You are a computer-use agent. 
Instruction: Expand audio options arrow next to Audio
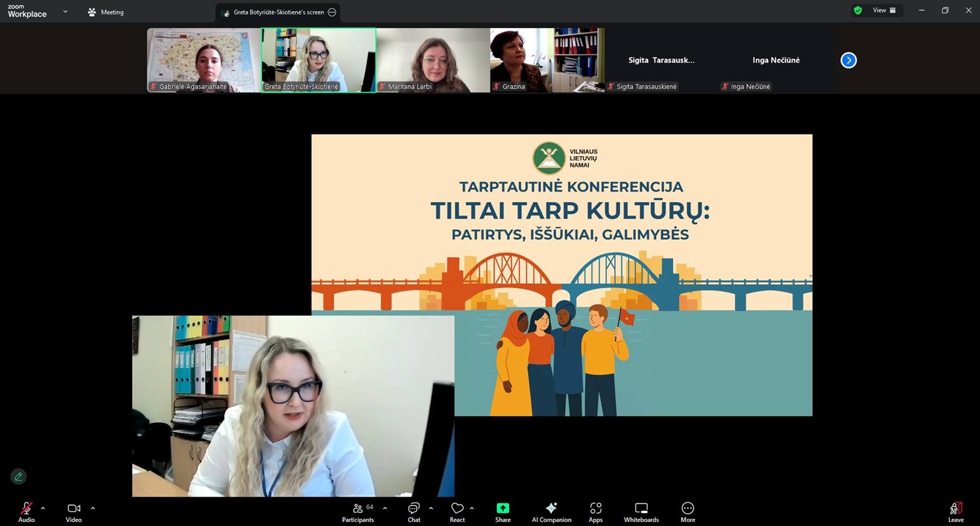coord(43,508)
